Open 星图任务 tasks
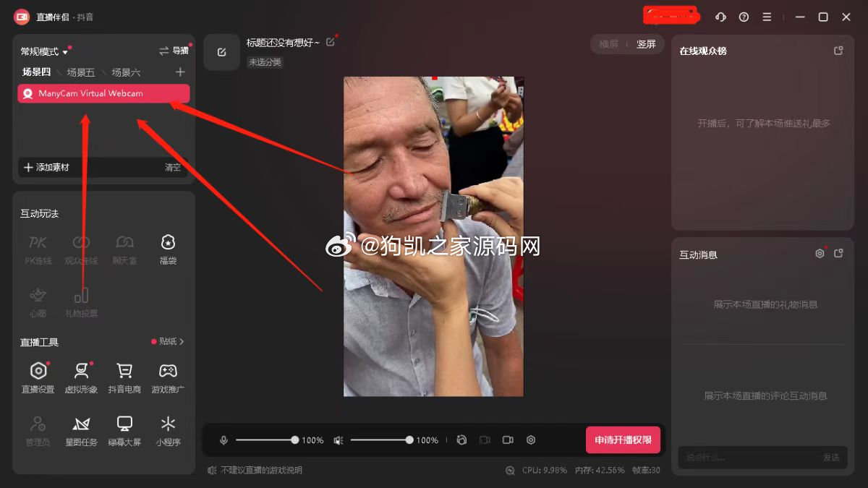 tap(81, 431)
